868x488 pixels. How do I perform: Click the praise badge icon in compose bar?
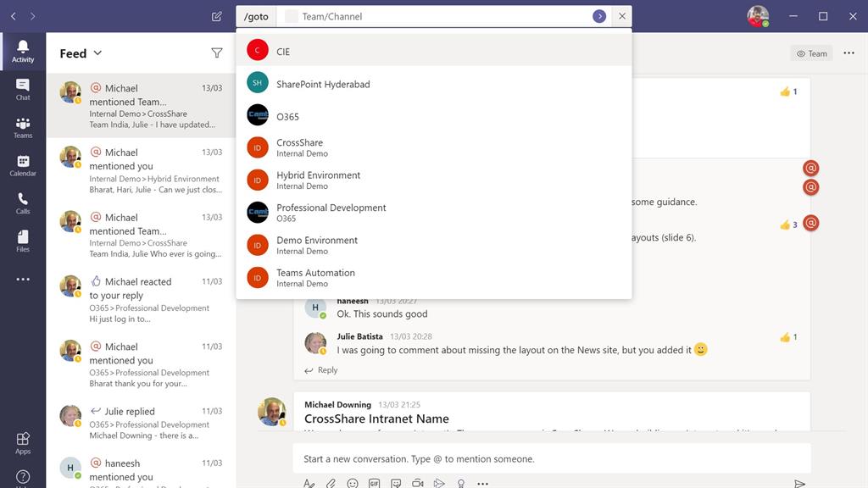point(460,484)
